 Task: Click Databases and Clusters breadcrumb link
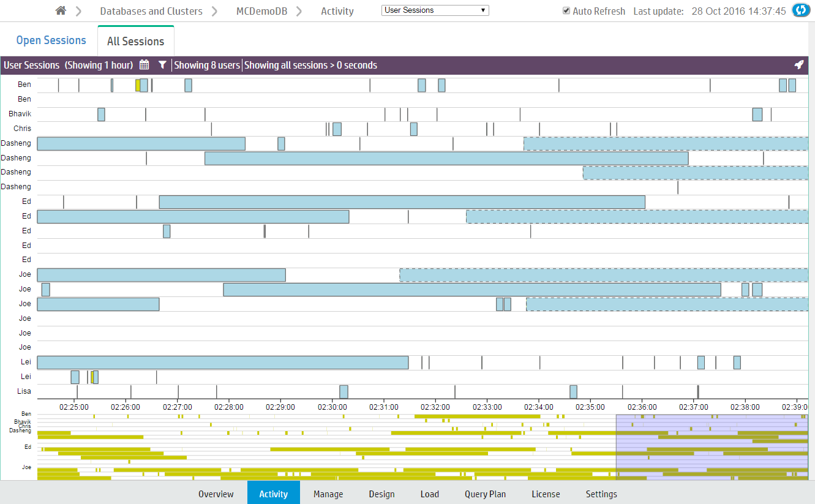tap(151, 11)
